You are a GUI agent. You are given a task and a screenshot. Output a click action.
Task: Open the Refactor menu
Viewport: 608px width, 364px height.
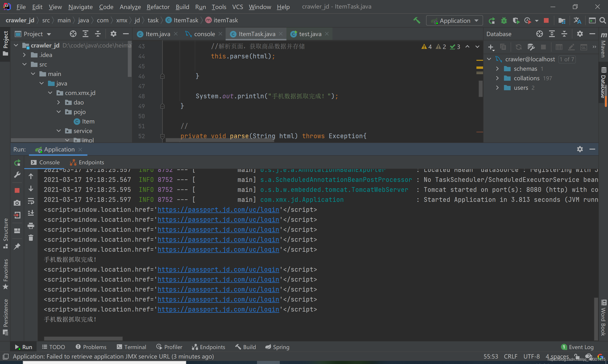click(x=158, y=7)
